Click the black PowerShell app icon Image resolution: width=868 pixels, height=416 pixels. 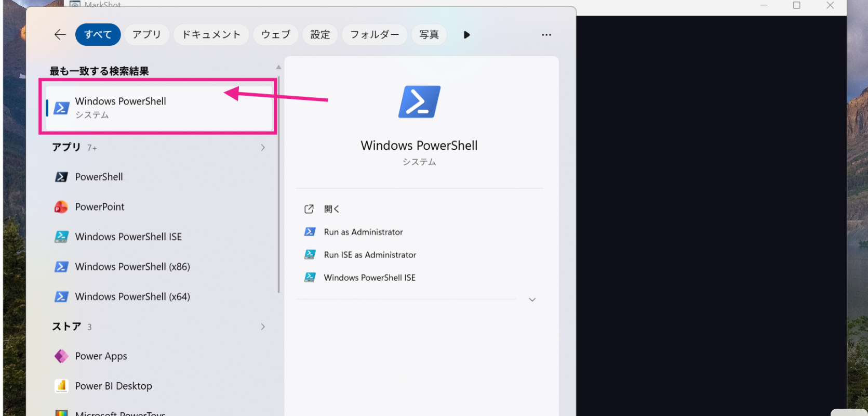(x=61, y=177)
